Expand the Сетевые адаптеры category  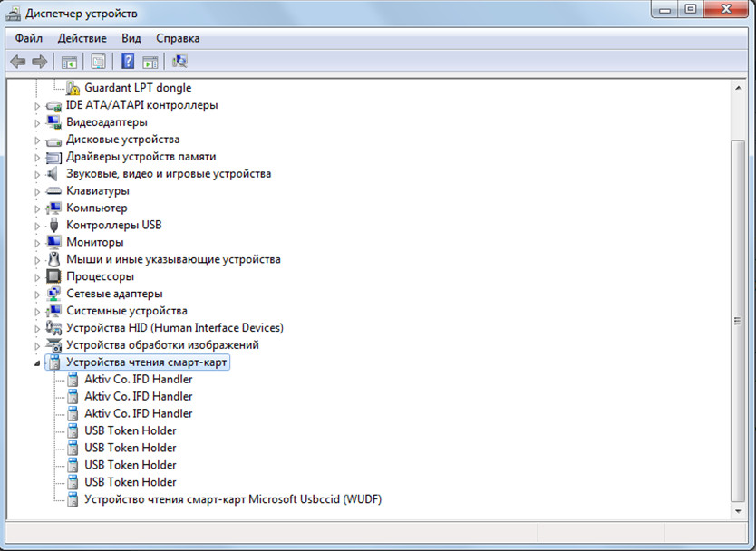coord(38,294)
